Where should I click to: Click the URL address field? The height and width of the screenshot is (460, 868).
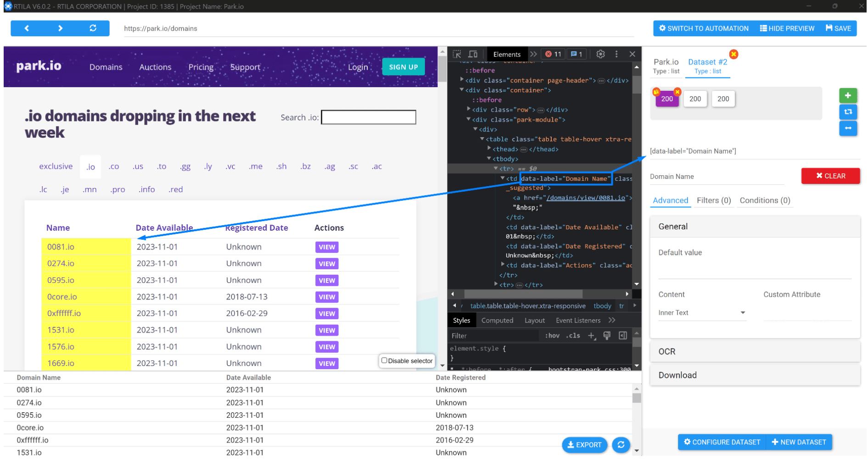click(379, 28)
